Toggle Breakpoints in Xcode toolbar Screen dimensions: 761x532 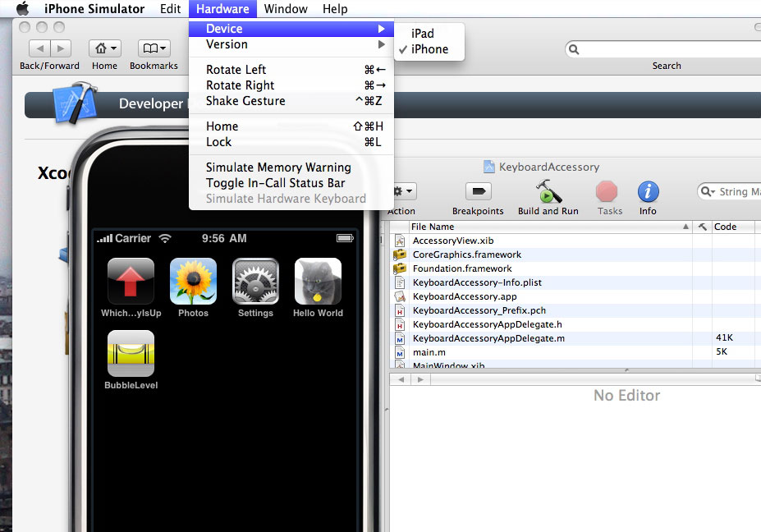coord(479,191)
